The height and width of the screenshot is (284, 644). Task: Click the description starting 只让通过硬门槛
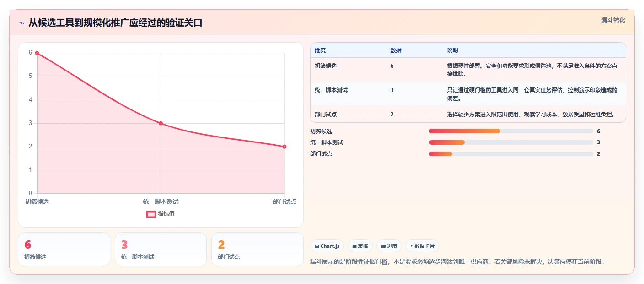532,94
